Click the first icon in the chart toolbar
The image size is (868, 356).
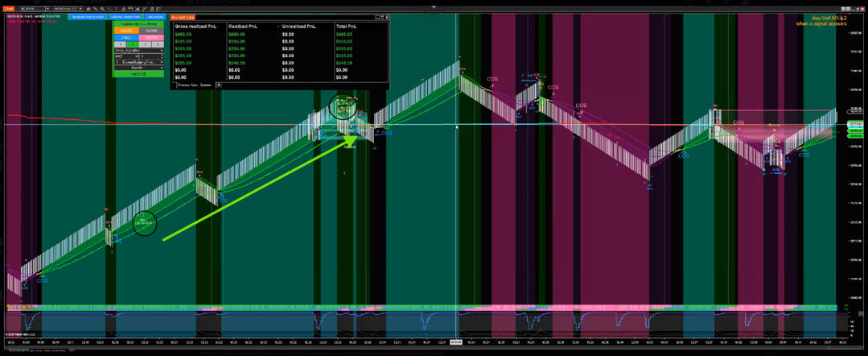tap(88, 9)
